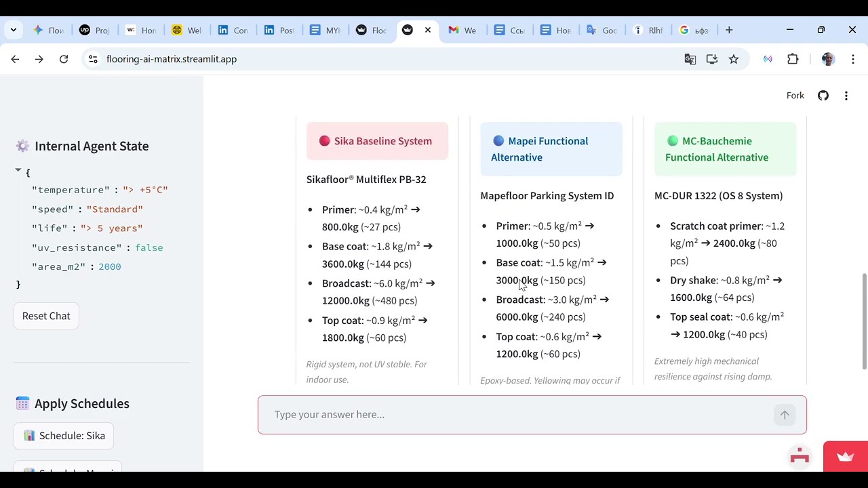Open the GitHub repository icon
The width and height of the screenshot is (868, 488).
pos(823,96)
